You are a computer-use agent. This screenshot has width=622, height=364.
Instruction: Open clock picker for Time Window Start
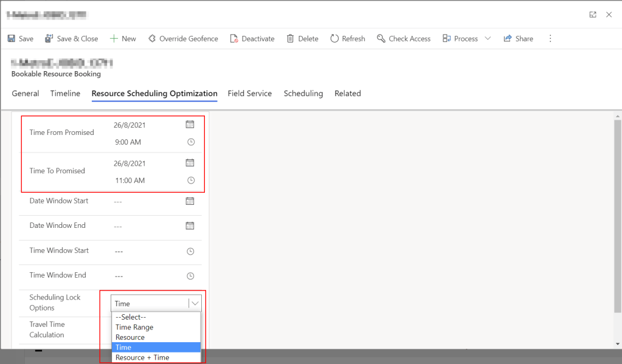pos(190,251)
